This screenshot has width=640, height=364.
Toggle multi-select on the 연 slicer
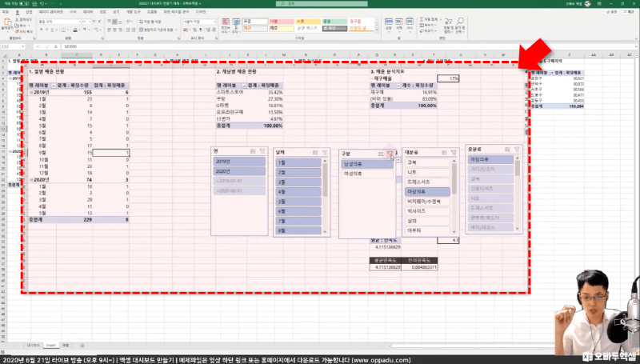coord(251,150)
